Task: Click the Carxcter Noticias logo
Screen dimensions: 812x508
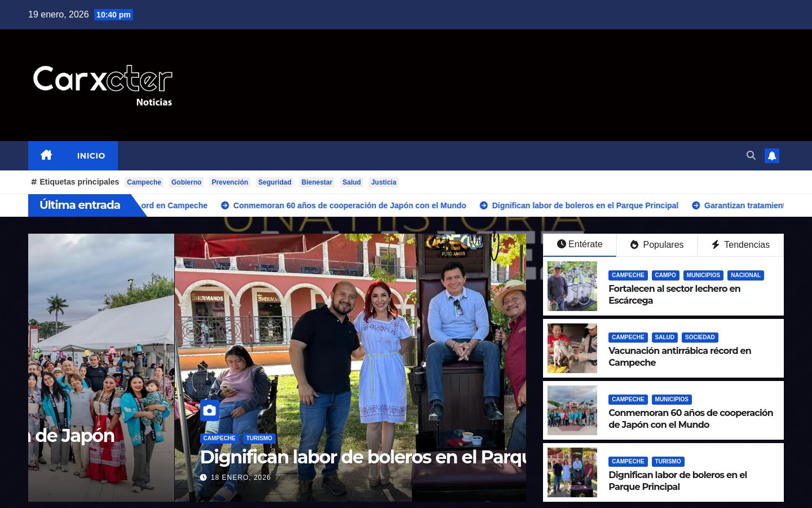Action: 103,85
